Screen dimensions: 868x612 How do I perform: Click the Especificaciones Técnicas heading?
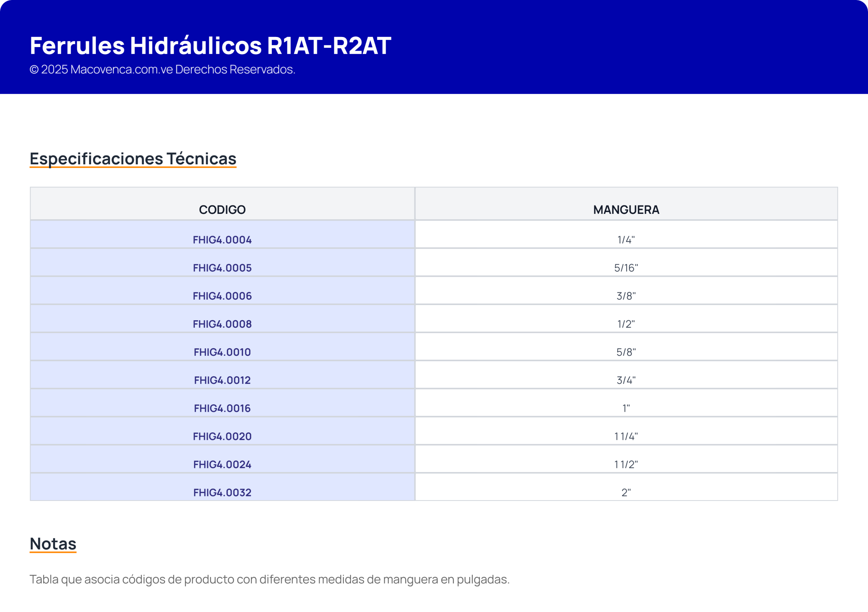(133, 158)
